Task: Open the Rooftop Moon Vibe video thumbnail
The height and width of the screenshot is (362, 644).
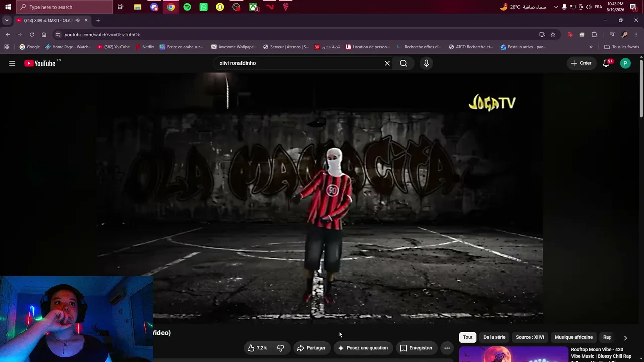Action: [x=513, y=354]
